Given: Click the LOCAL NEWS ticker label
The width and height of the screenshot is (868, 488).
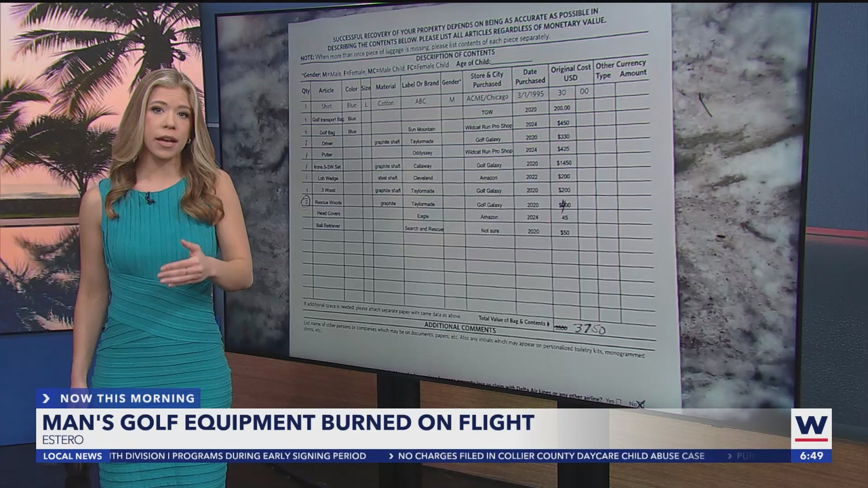Looking at the screenshot, I should tap(73, 456).
